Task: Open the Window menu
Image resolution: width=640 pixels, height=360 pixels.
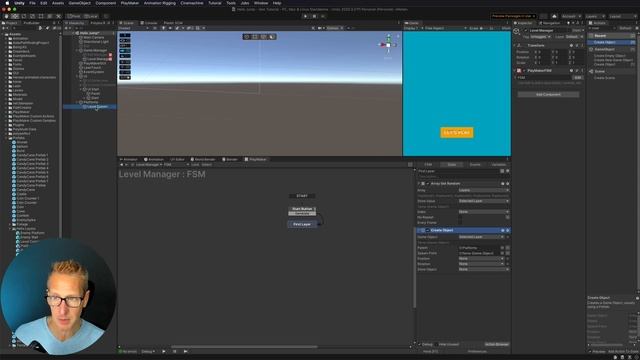Action: tap(261, 3)
